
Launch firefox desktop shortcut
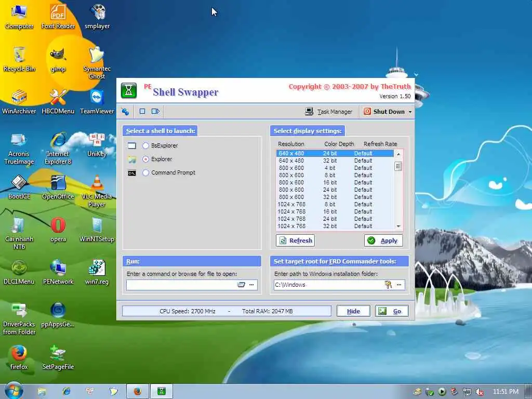click(19, 357)
